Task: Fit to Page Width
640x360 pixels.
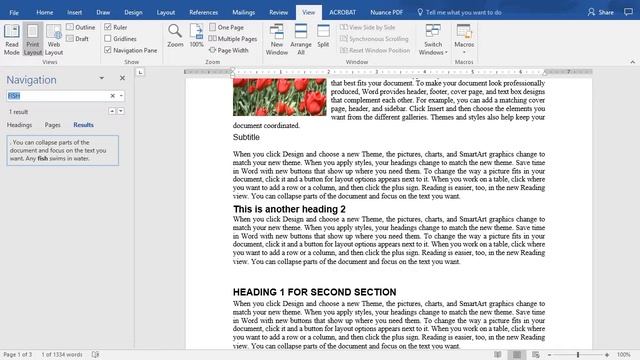Action: [x=229, y=50]
